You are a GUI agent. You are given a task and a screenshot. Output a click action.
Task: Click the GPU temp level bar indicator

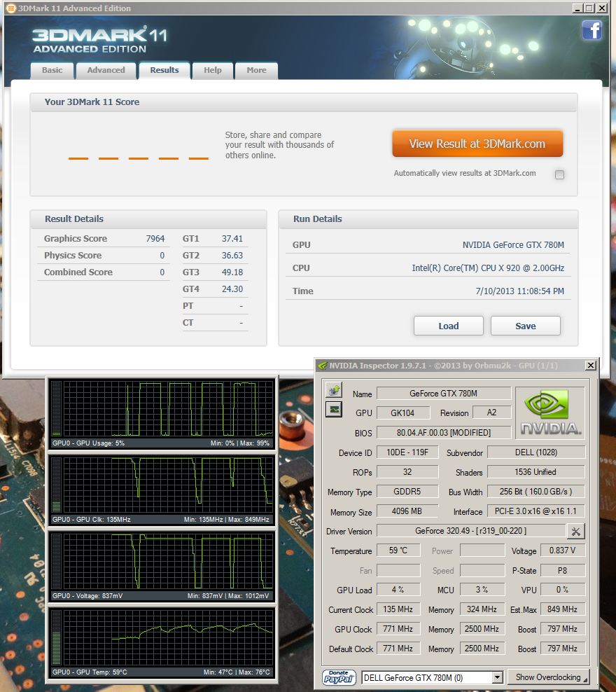click(x=56, y=637)
